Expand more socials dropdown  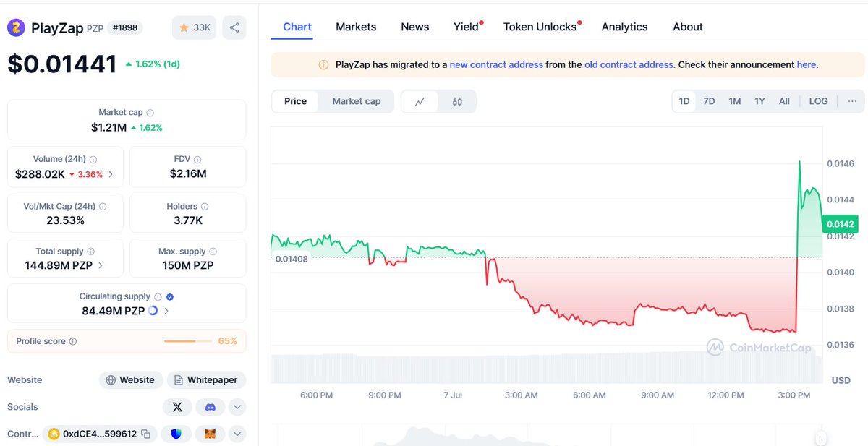point(237,407)
